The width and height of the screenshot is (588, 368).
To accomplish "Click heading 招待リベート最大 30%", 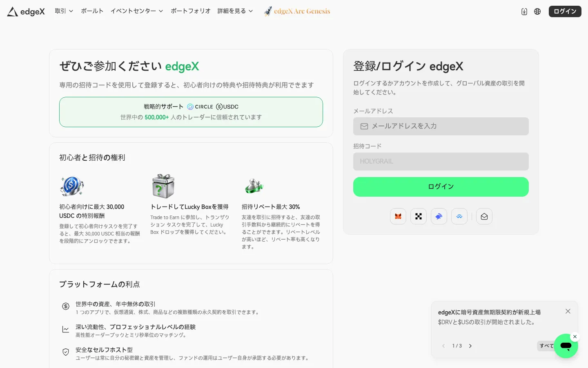I will (x=271, y=207).
